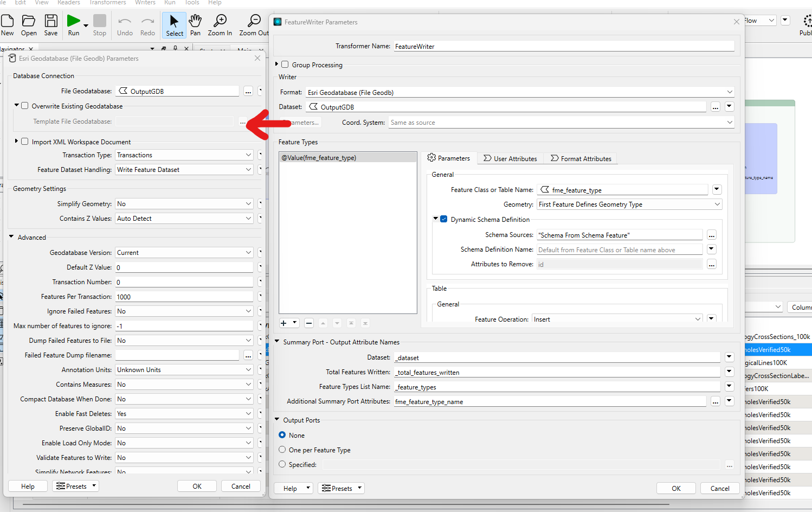Browse for Dataset in FeatureWriter dialog
This screenshot has width=812, height=512.
716,107
